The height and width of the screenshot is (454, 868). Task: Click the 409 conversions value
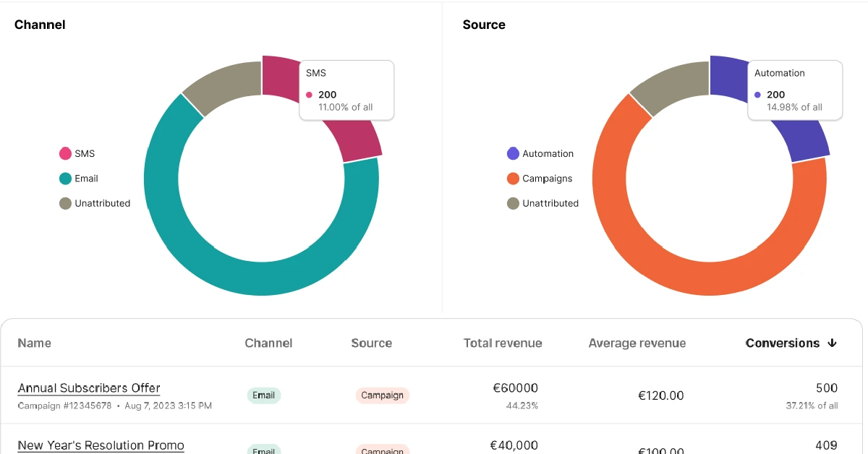[826, 445]
